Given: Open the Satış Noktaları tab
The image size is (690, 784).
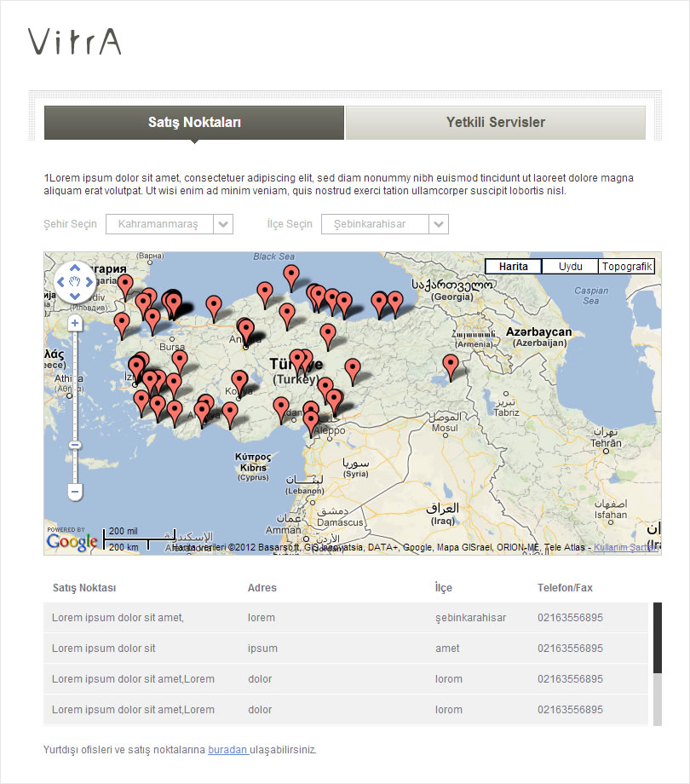Looking at the screenshot, I should tap(194, 123).
